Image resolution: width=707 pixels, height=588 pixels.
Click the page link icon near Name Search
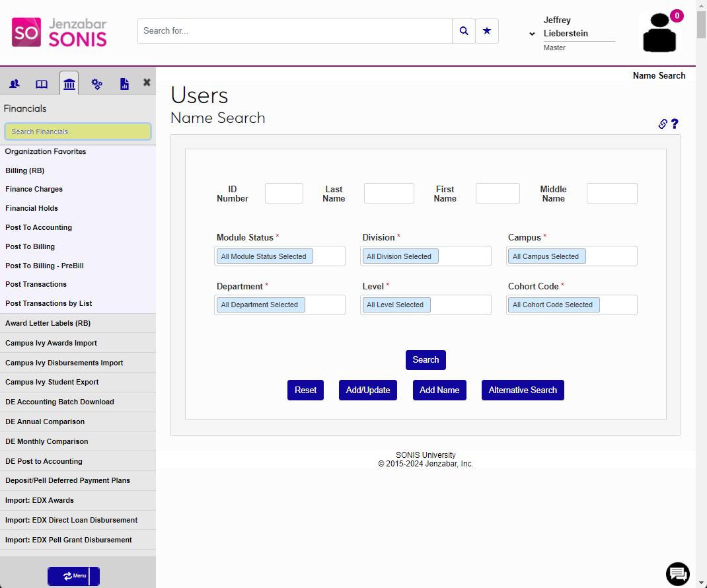pos(661,124)
